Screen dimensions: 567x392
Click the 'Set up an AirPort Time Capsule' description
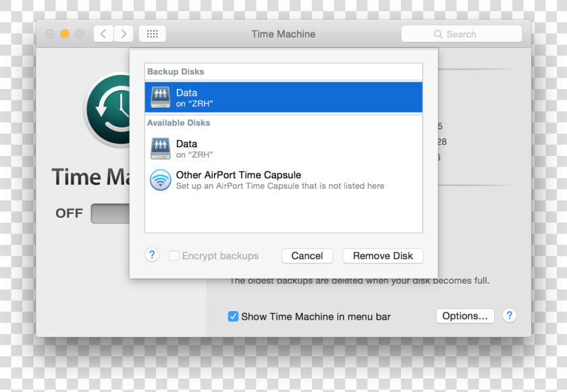click(280, 186)
